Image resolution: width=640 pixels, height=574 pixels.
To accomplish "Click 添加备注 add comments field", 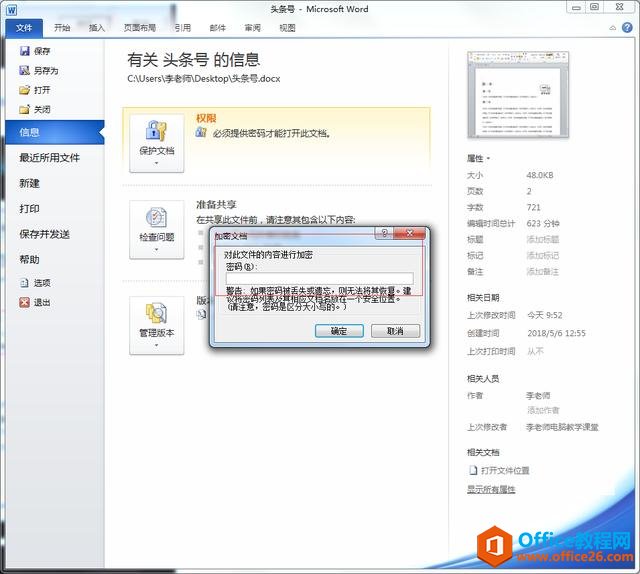I will coord(542,271).
